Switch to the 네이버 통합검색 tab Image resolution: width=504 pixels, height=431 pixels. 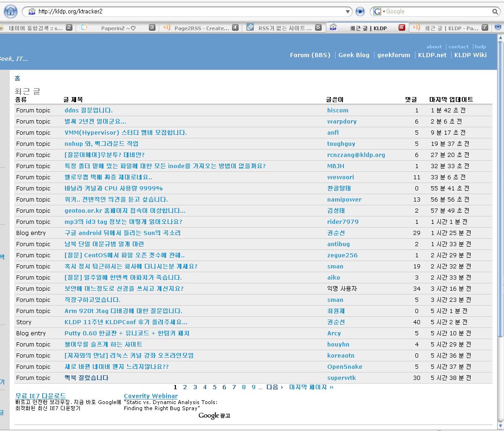[36, 28]
